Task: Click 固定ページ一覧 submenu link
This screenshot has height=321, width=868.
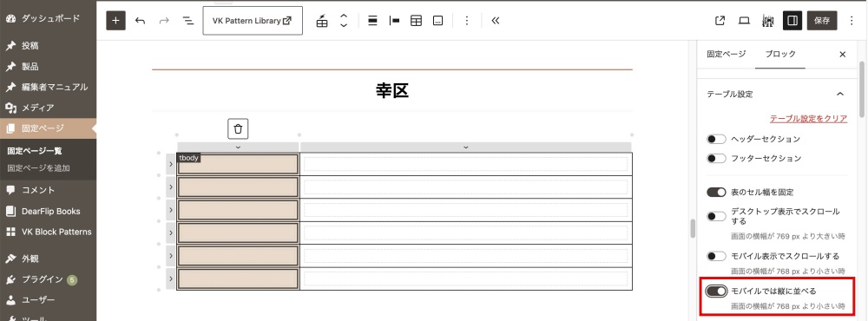Action: pyautogui.click(x=35, y=151)
